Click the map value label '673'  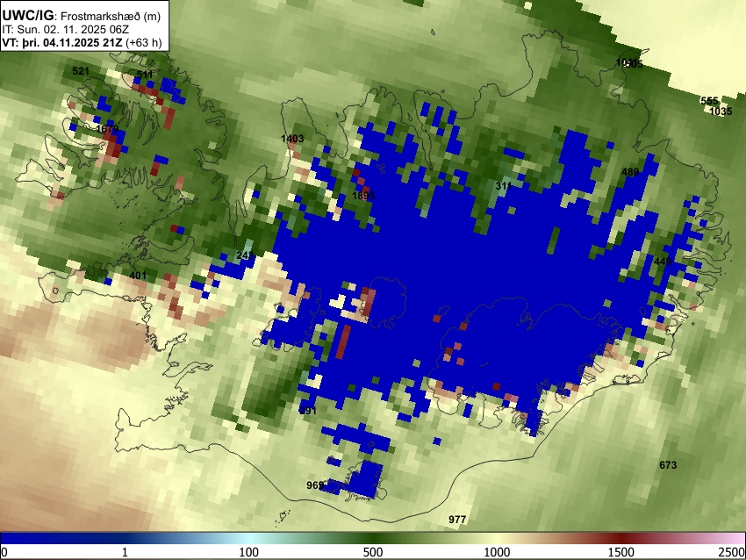click(x=668, y=465)
